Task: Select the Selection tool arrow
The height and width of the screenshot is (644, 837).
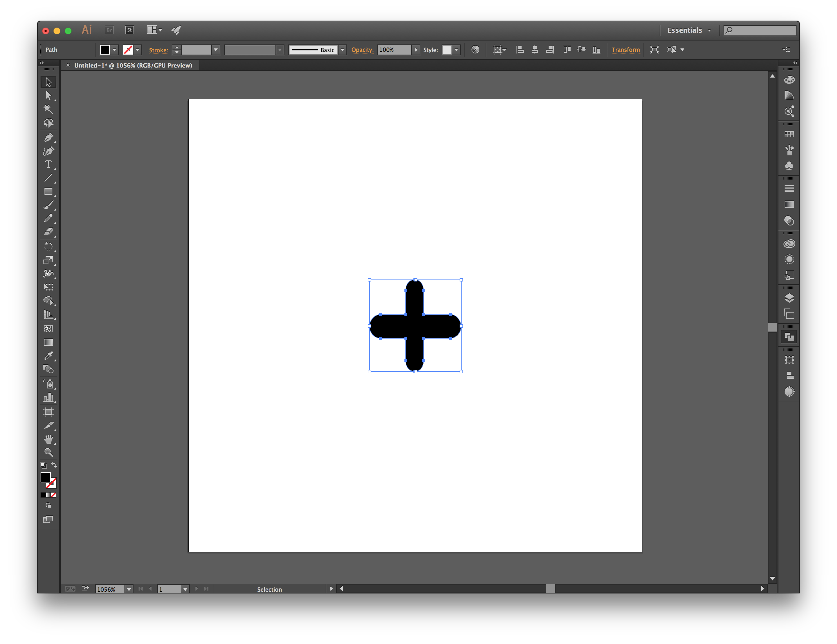Action: coord(48,82)
